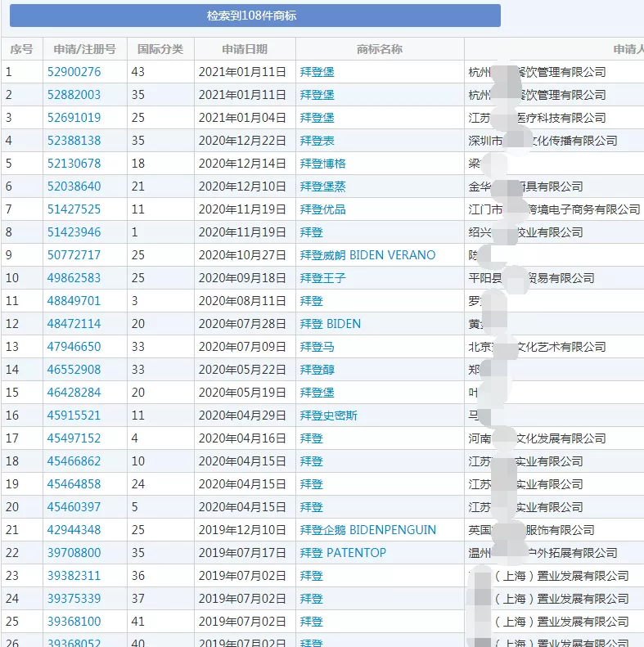The height and width of the screenshot is (647, 644).
Task: Open registration number 48472114 link
Action: pyautogui.click(x=74, y=324)
